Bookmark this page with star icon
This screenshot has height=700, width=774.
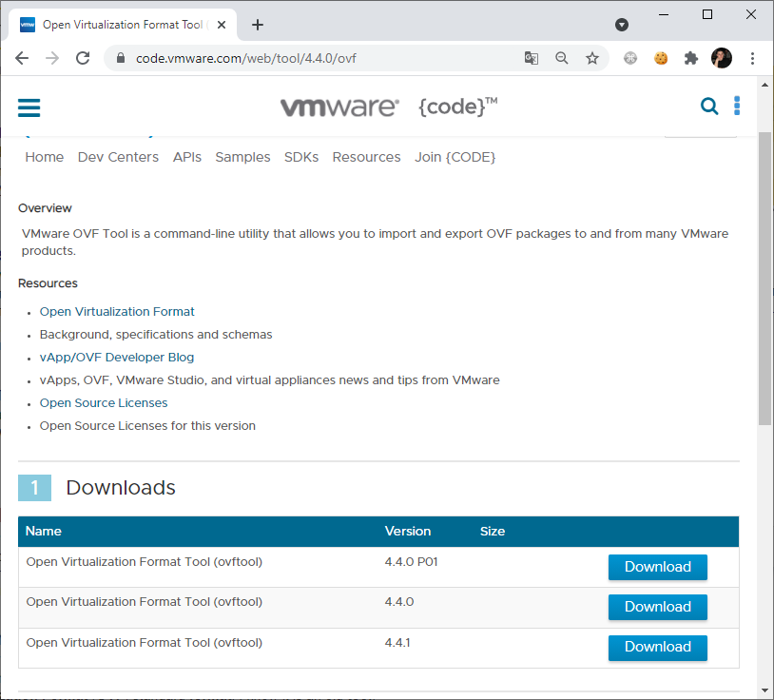591,58
